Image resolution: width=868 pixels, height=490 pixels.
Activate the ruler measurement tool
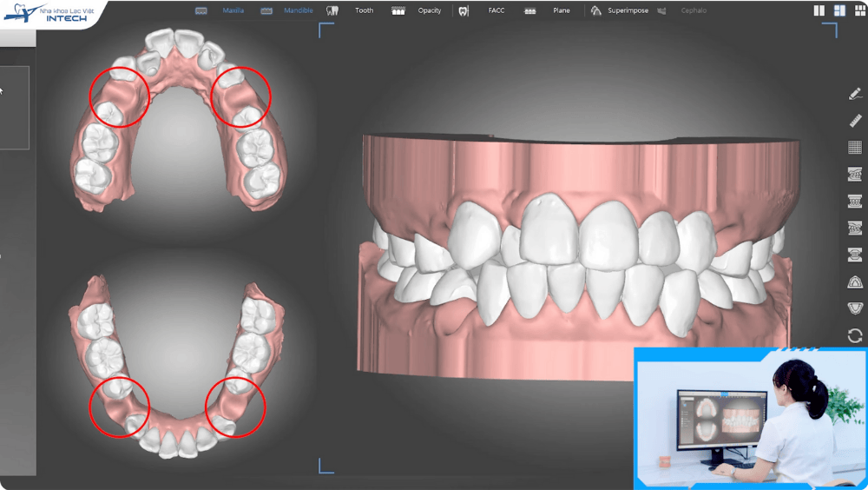pos(855,121)
